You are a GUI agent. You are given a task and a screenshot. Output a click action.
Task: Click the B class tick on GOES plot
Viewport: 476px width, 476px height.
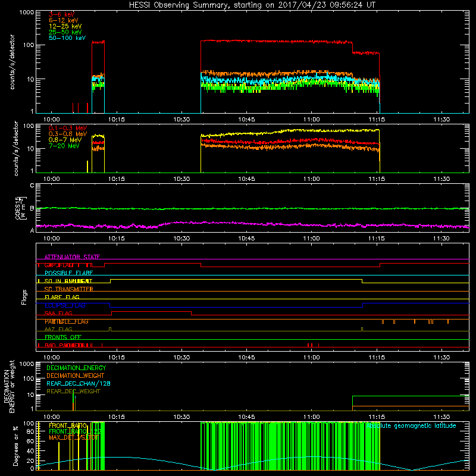(x=32, y=208)
